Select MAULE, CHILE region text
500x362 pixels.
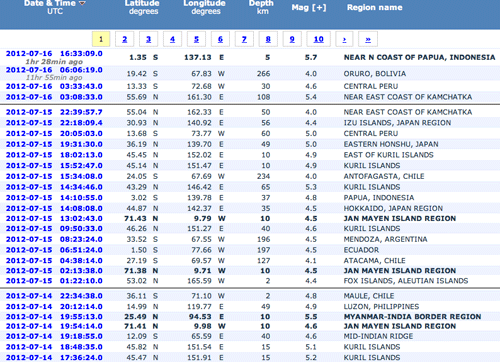point(369,296)
